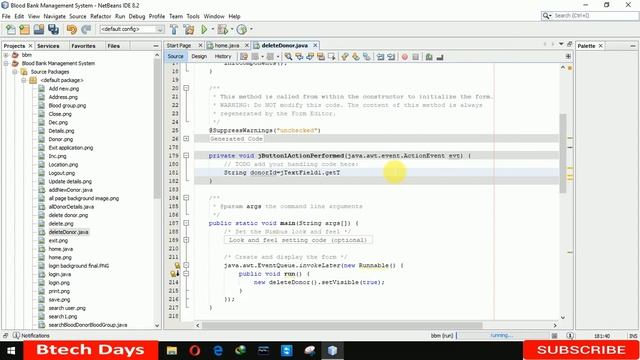Click the Notifications icon in status bar
The height and width of the screenshot is (360, 640).
tap(16, 336)
